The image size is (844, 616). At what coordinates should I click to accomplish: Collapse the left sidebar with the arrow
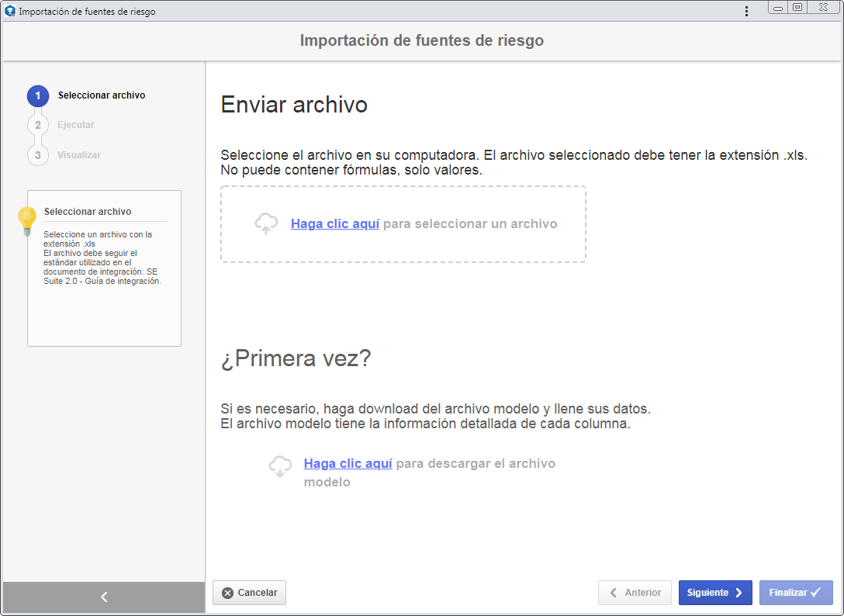coord(104,597)
